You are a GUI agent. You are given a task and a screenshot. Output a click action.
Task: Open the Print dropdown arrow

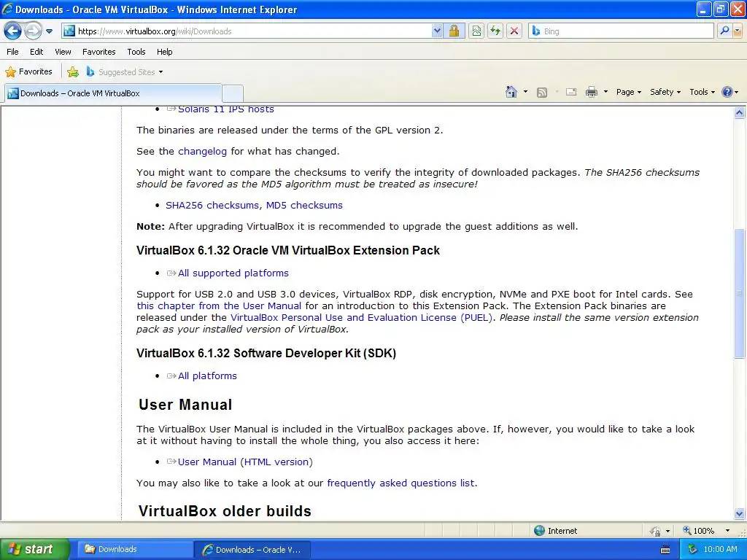point(605,92)
